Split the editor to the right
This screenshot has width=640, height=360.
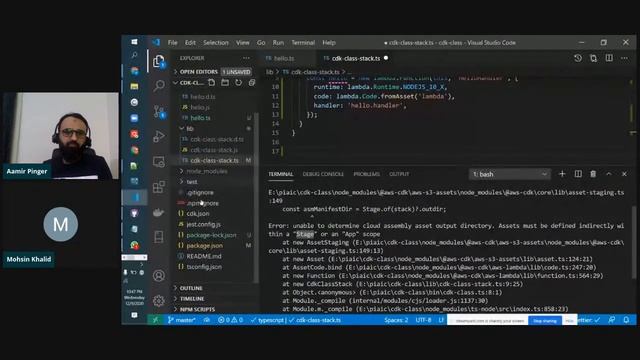coord(609,58)
